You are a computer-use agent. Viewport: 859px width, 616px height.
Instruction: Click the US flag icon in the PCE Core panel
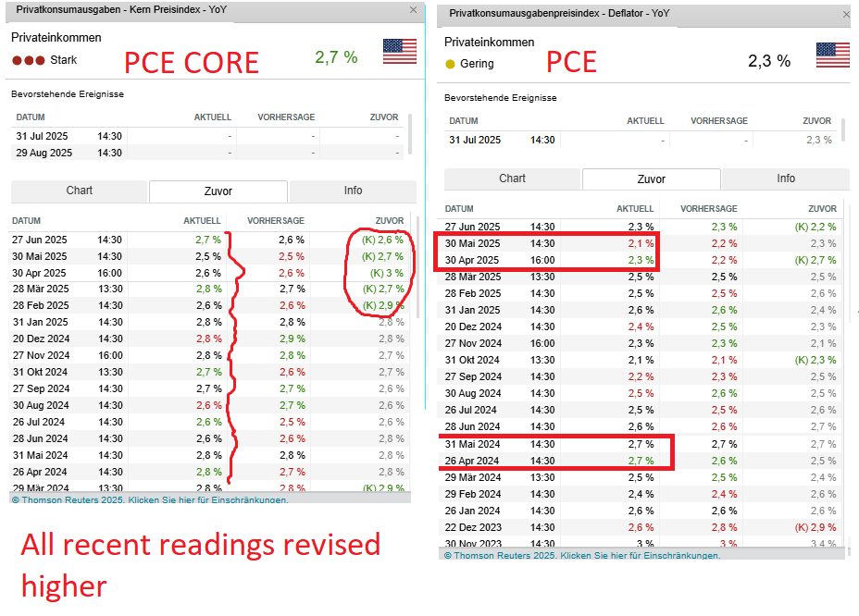tap(399, 52)
